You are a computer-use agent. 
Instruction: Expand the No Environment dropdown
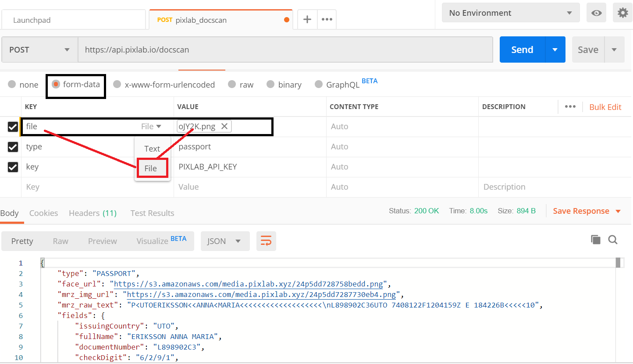tap(510, 13)
